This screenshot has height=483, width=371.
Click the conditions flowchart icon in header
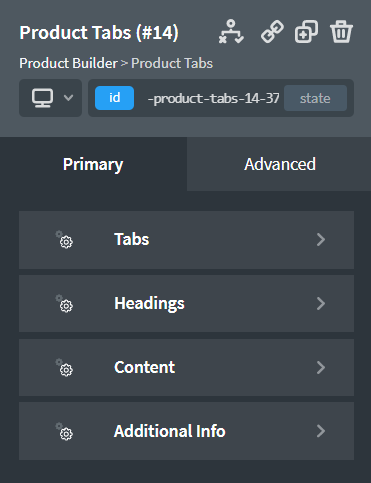coord(231,32)
